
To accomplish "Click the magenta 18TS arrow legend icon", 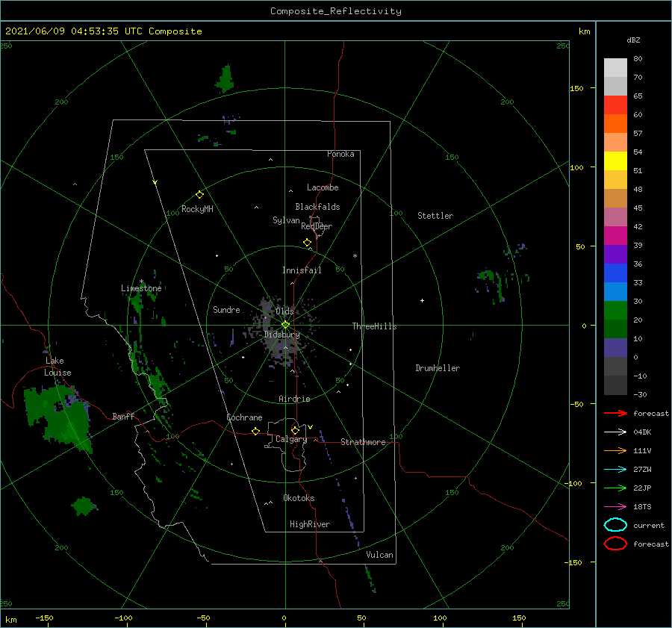I will (615, 507).
